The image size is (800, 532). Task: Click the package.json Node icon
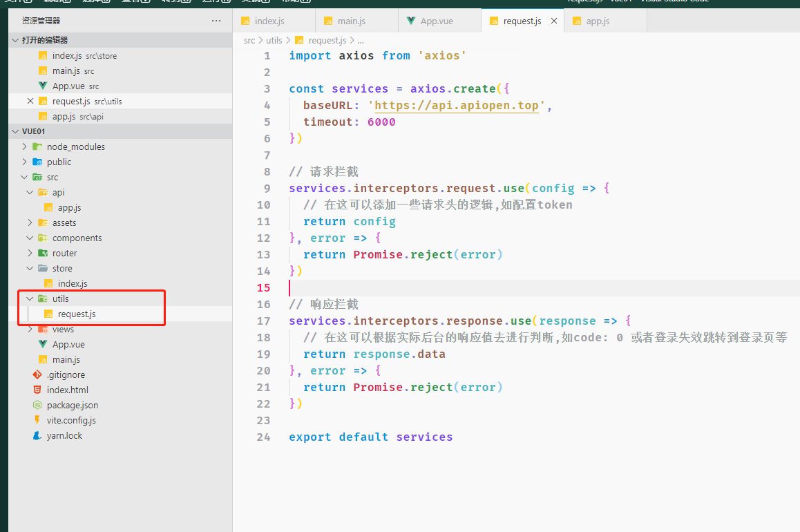(x=37, y=406)
